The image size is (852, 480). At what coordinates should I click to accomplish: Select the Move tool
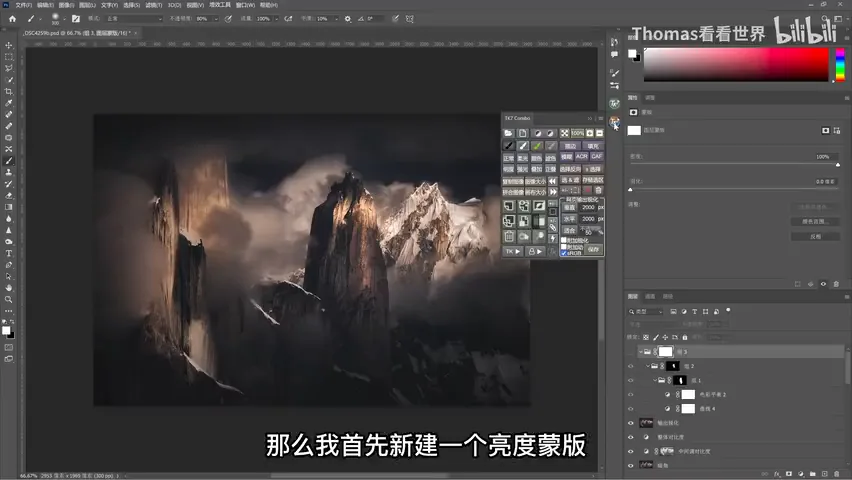pos(9,45)
